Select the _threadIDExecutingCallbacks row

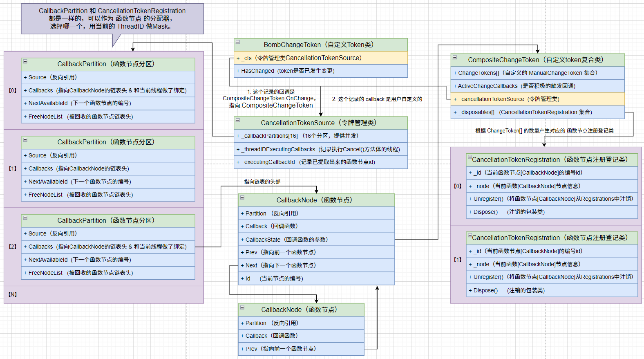point(321,149)
